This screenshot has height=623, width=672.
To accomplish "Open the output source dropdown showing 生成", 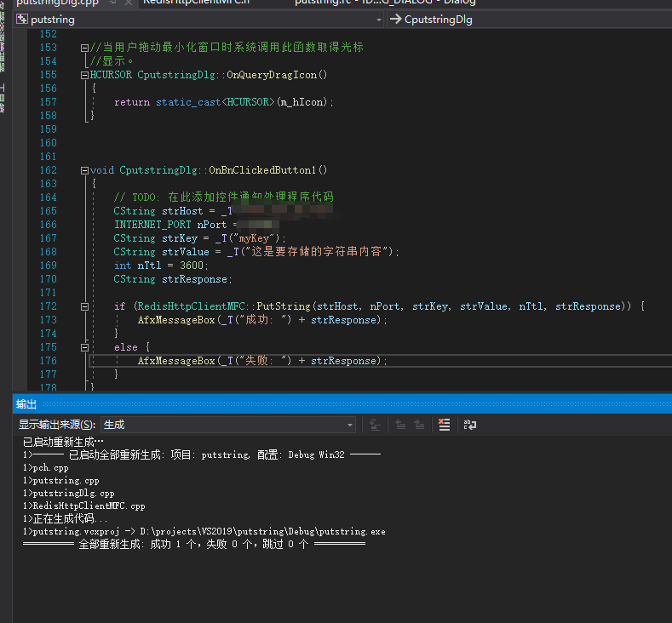I will click(228, 425).
